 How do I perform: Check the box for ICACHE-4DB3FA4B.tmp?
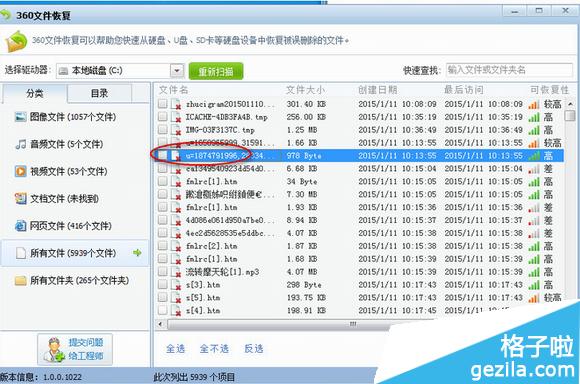(x=162, y=117)
